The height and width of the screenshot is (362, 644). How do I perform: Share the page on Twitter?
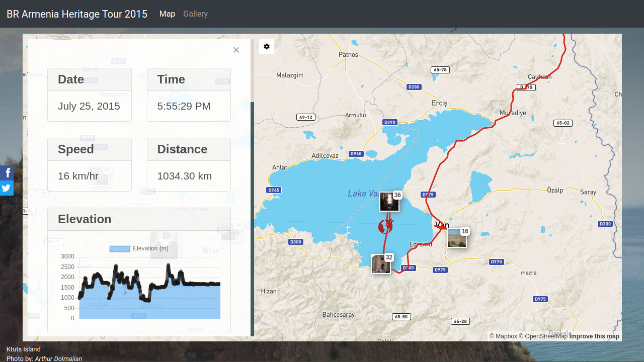tap(7, 188)
